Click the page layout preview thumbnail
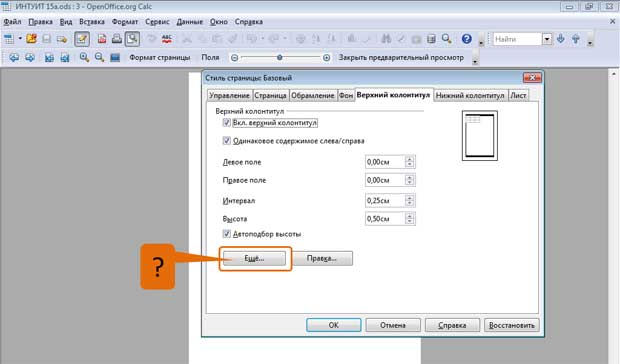 coord(480,136)
